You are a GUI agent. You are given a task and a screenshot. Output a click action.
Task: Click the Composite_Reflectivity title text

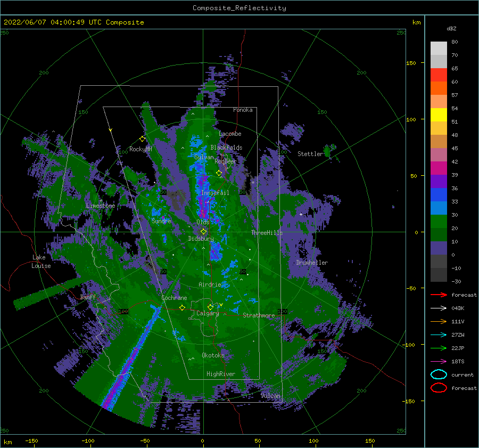click(240, 8)
